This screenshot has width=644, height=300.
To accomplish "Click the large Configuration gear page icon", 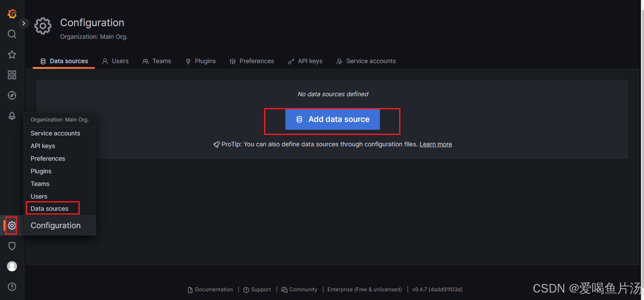I will click(x=43, y=26).
